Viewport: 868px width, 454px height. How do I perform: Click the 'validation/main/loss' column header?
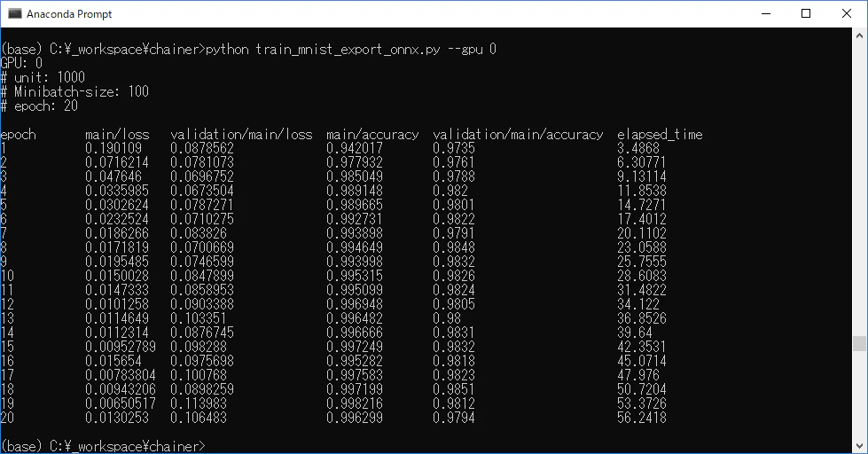(241, 135)
